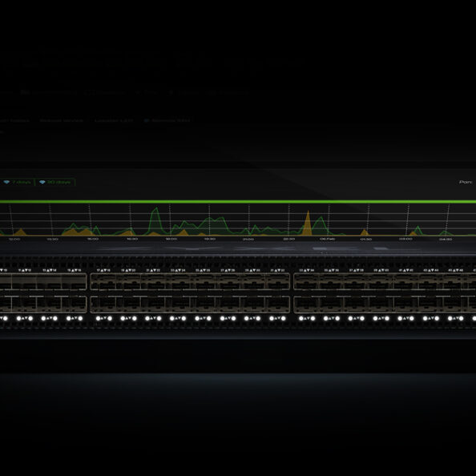Click the top SFP port under label 17
This screenshot has height=476, width=476.
[103, 282]
